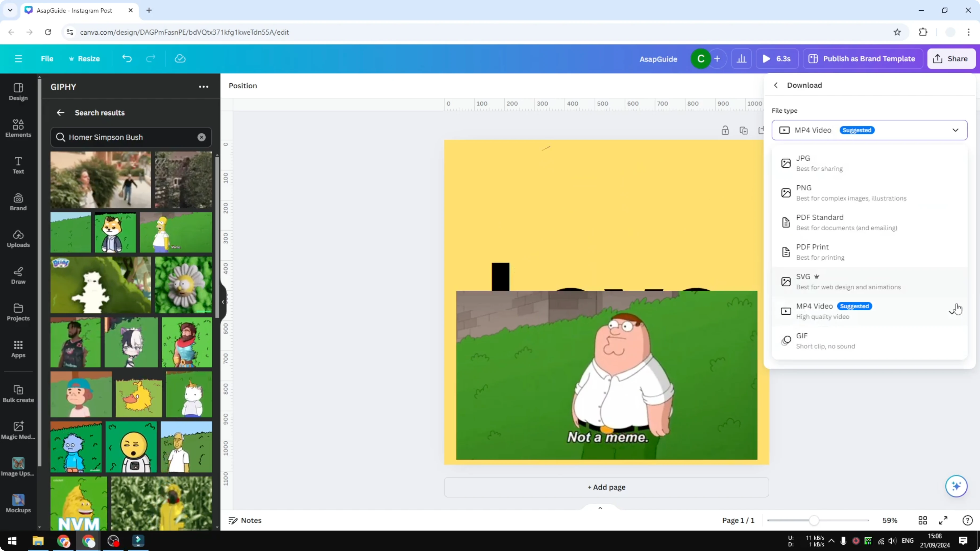The image size is (980, 551).
Task: Select PDF Standard file type
Action: (x=869, y=223)
